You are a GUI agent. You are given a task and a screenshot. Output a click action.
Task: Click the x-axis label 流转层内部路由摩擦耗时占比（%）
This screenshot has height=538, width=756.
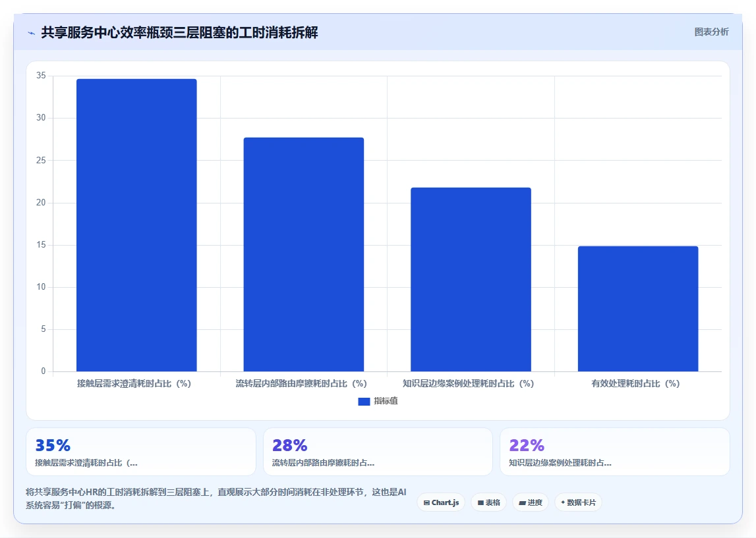pos(301,383)
